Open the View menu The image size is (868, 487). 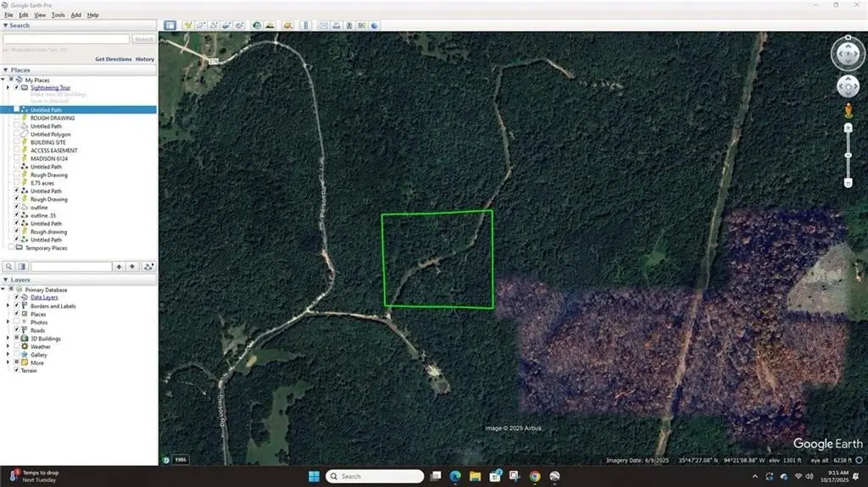click(40, 15)
